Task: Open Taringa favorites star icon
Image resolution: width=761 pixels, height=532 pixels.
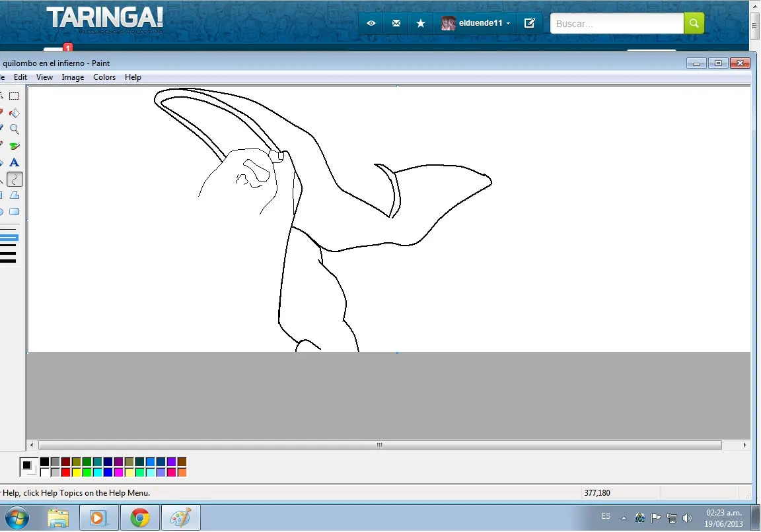Action: (420, 23)
